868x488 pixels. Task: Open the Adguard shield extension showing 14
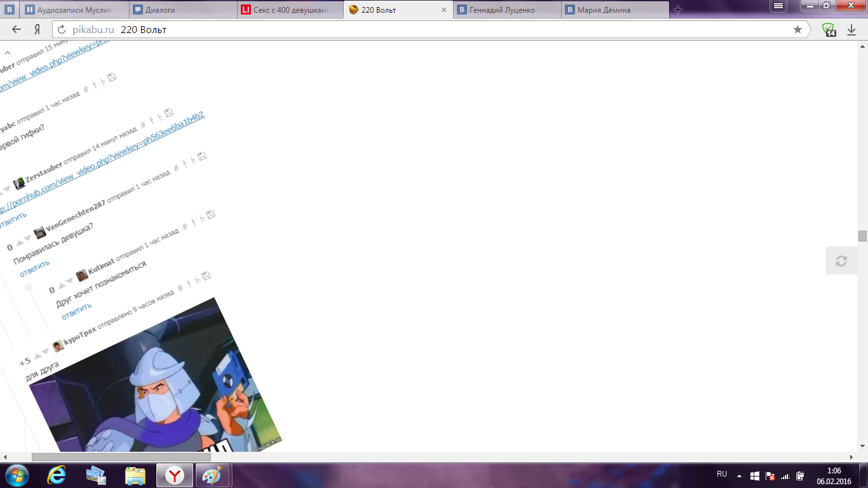[x=829, y=30]
